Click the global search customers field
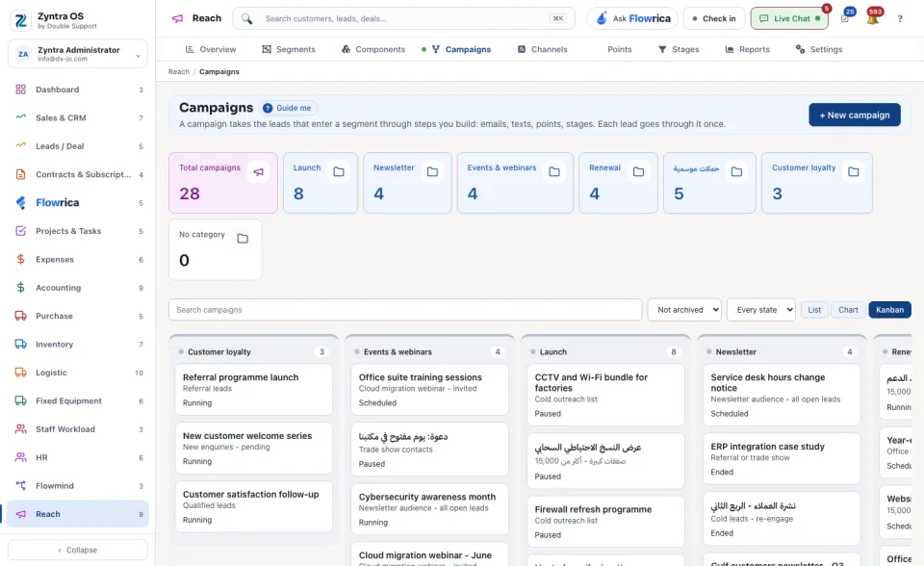This screenshot has height=566, width=924. click(x=403, y=19)
